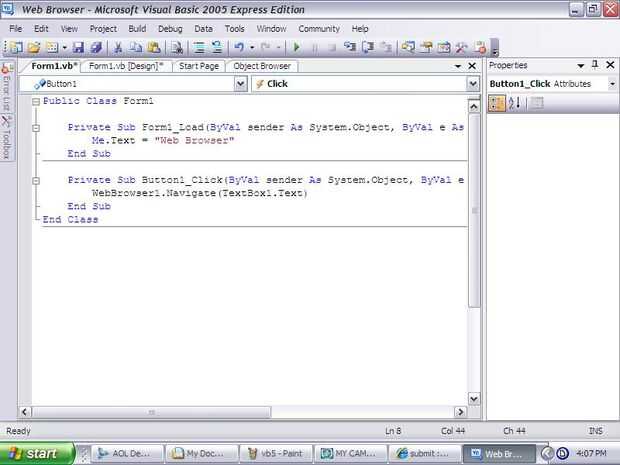Click the Windows Start button
Image resolution: width=620 pixels, height=465 pixels.
(36, 454)
